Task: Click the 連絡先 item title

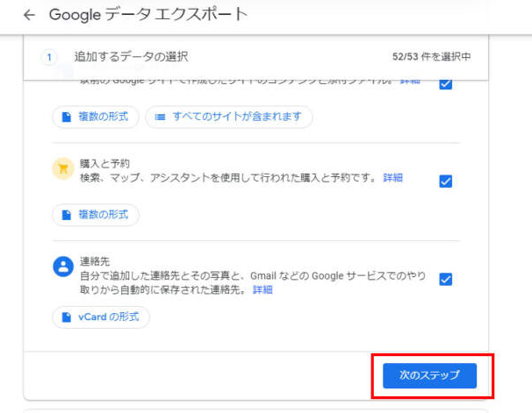Action: coord(93,261)
